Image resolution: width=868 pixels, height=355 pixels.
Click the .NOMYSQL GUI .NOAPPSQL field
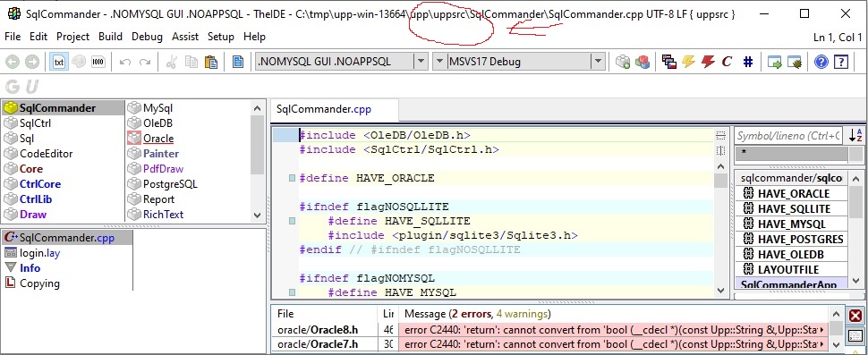tap(335, 62)
